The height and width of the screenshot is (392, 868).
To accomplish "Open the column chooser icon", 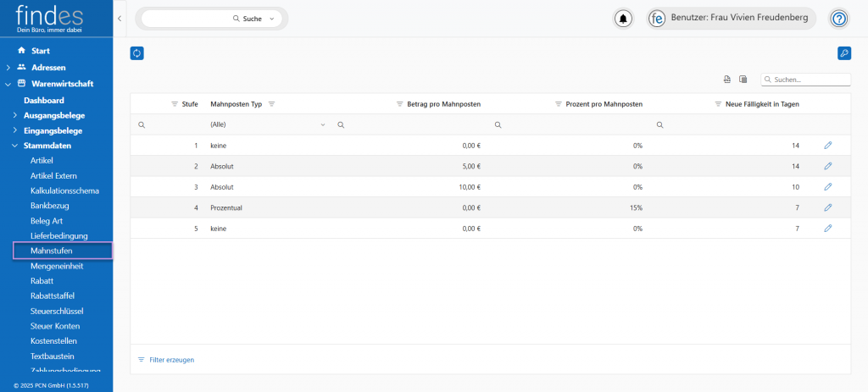I will coord(743,80).
